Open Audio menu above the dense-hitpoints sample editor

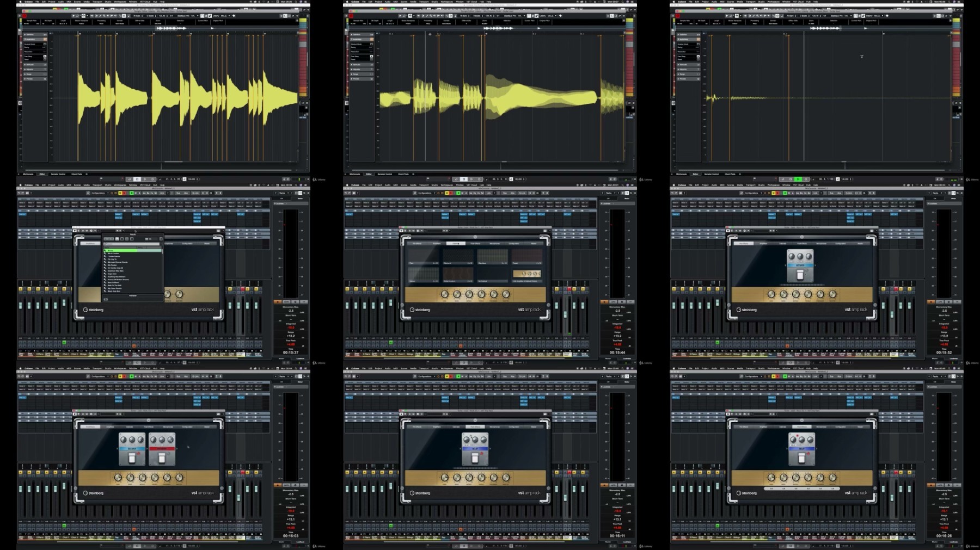point(61,2)
